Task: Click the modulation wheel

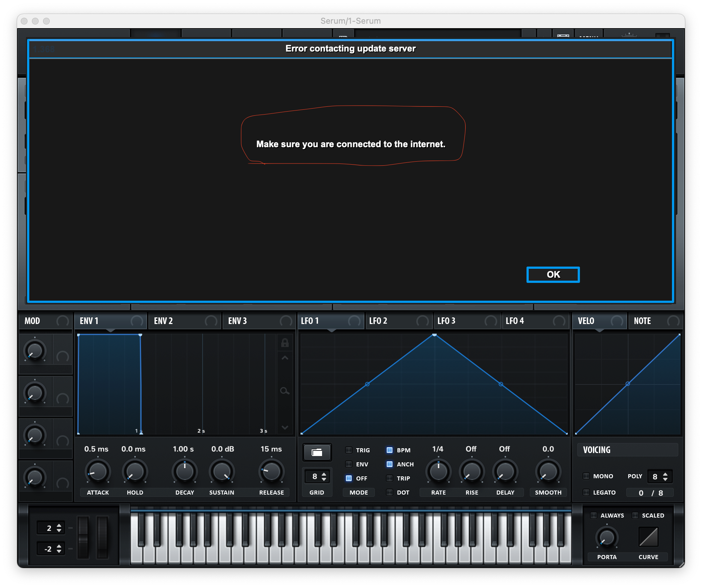Action: 102,537
